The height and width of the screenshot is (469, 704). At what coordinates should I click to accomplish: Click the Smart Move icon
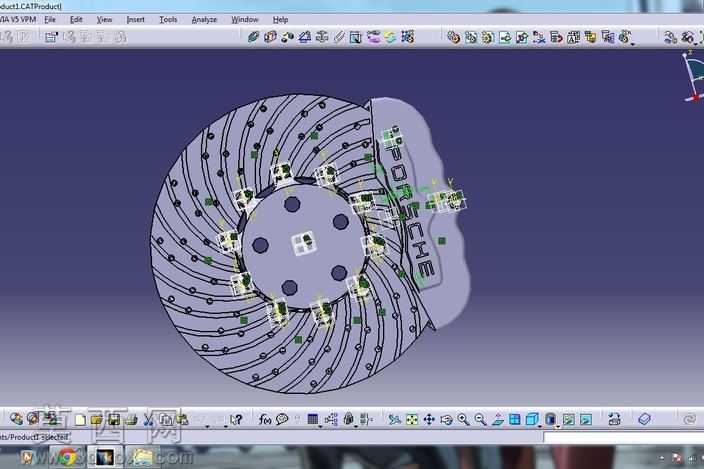click(x=687, y=37)
